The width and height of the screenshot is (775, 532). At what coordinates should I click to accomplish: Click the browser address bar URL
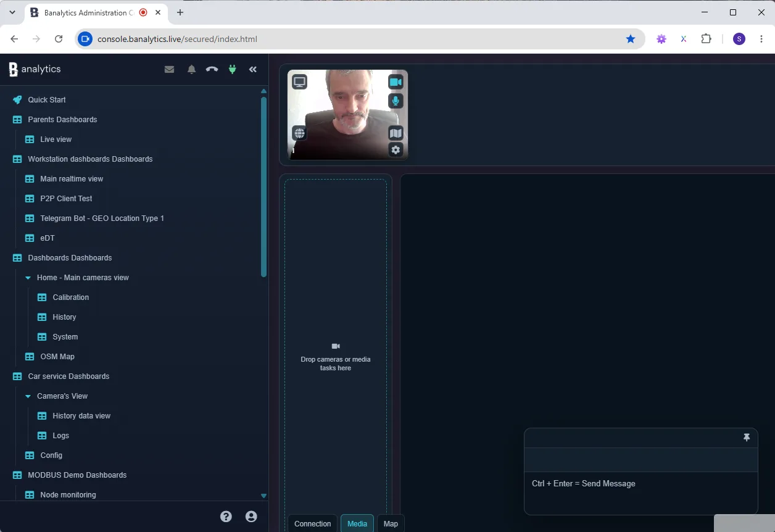click(x=177, y=39)
